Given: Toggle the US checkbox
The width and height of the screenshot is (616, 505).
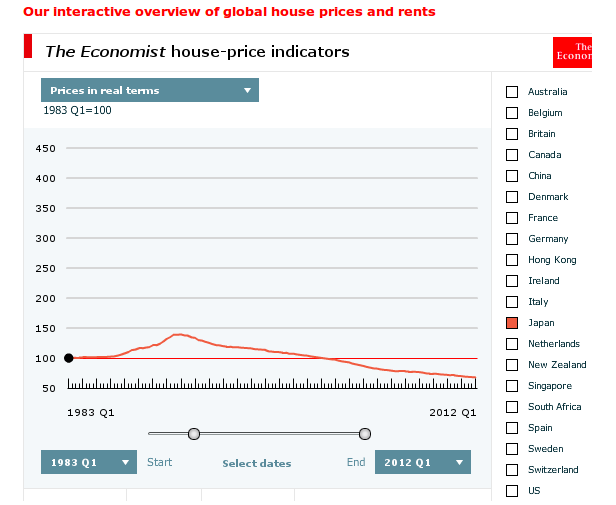Looking at the screenshot, I should tap(512, 491).
